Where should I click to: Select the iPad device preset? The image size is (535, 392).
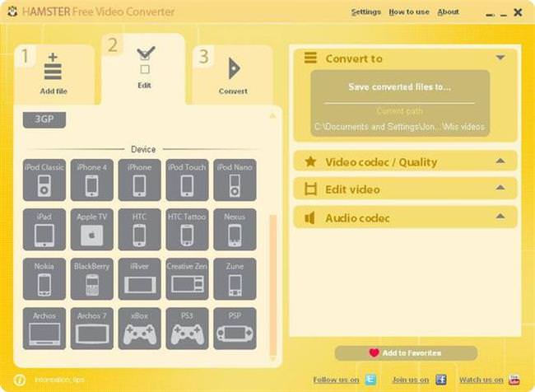tap(44, 230)
